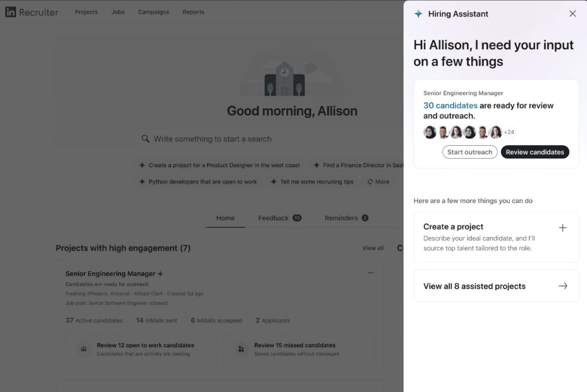Expand the three-dot menu on the project card
Screen dimensions: 587x392
click(370, 273)
